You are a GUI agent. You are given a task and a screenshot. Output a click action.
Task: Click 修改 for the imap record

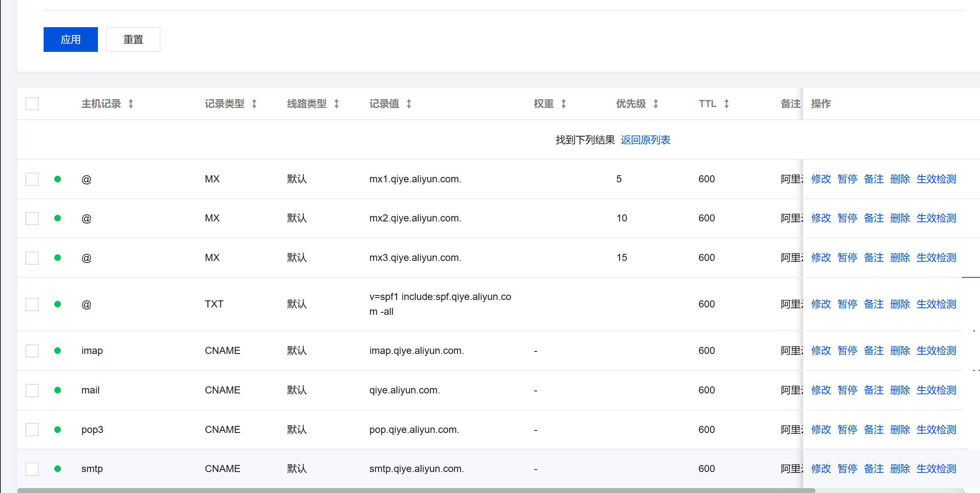(821, 351)
